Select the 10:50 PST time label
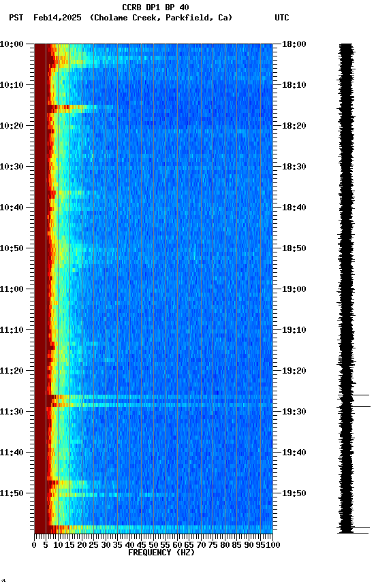The width and height of the screenshot is (376, 588). tap(12, 248)
